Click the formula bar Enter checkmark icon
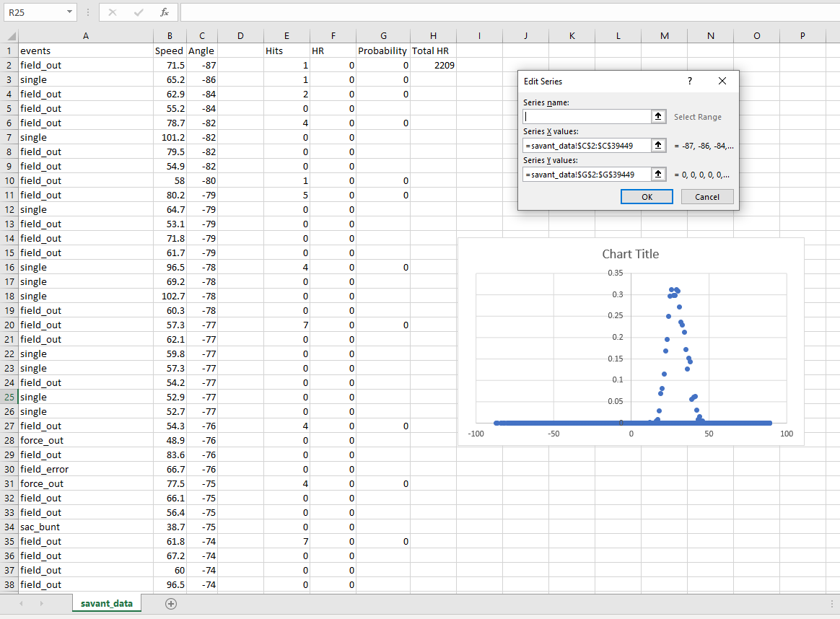Image resolution: width=840 pixels, height=619 pixels. pos(139,12)
